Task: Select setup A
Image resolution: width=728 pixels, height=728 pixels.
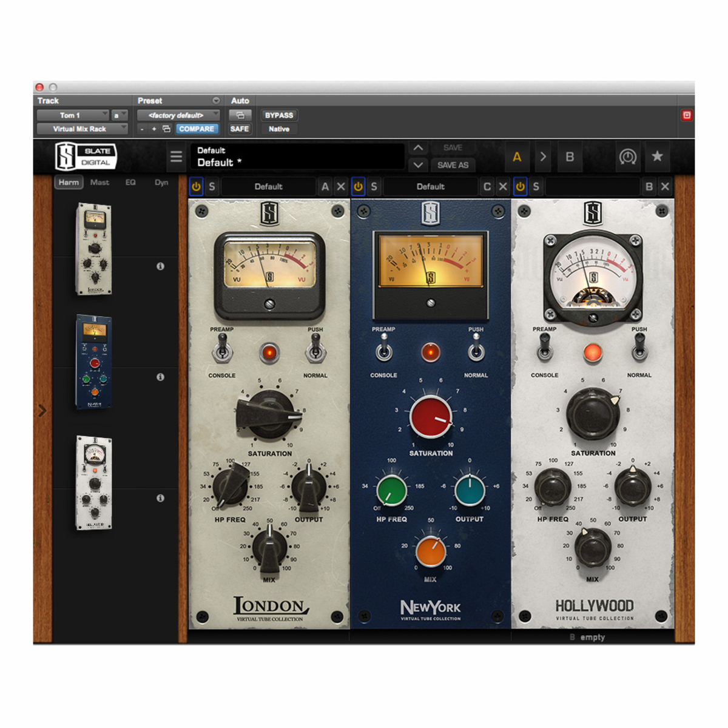Action: 517,157
